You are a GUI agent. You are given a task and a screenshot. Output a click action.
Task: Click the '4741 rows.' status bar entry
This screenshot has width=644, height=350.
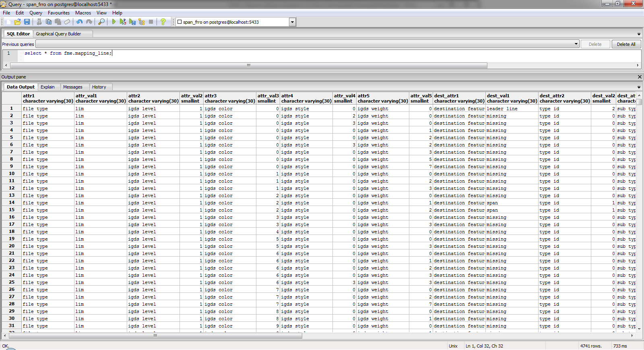pos(591,346)
